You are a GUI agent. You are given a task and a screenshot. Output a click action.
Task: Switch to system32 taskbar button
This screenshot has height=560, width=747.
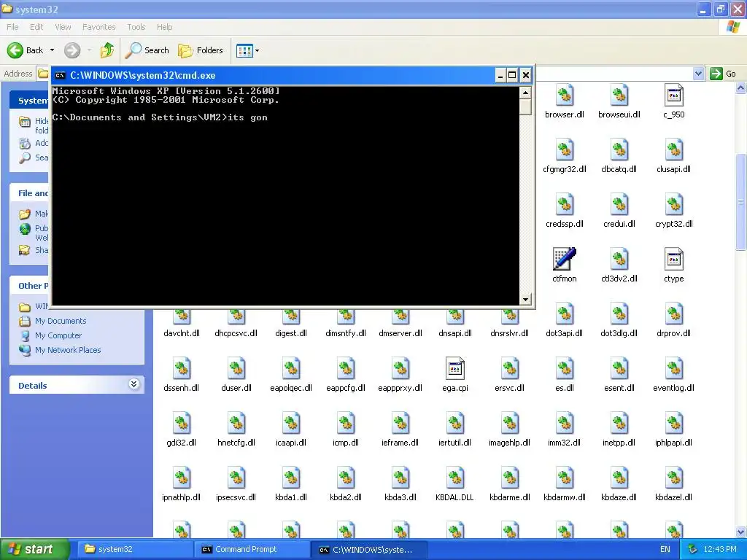tap(136, 549)
